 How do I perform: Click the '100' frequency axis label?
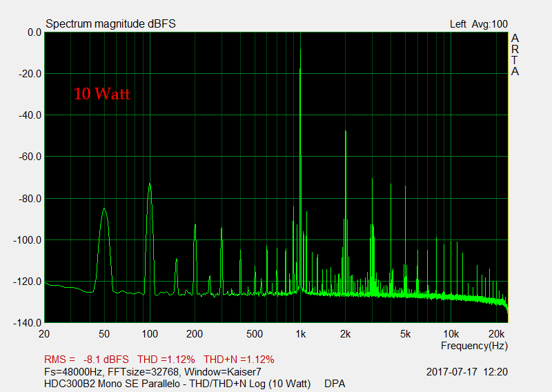pyautogui.click(x=150, y=333)
